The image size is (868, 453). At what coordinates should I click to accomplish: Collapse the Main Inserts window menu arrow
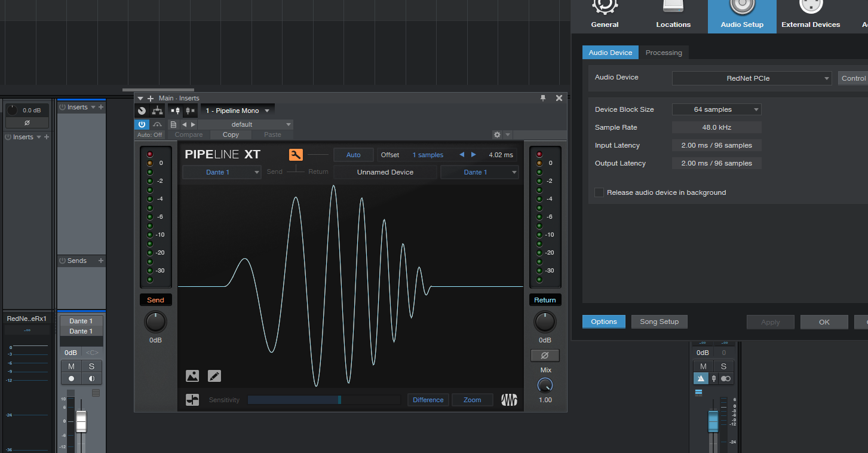(x=140, y=98)
